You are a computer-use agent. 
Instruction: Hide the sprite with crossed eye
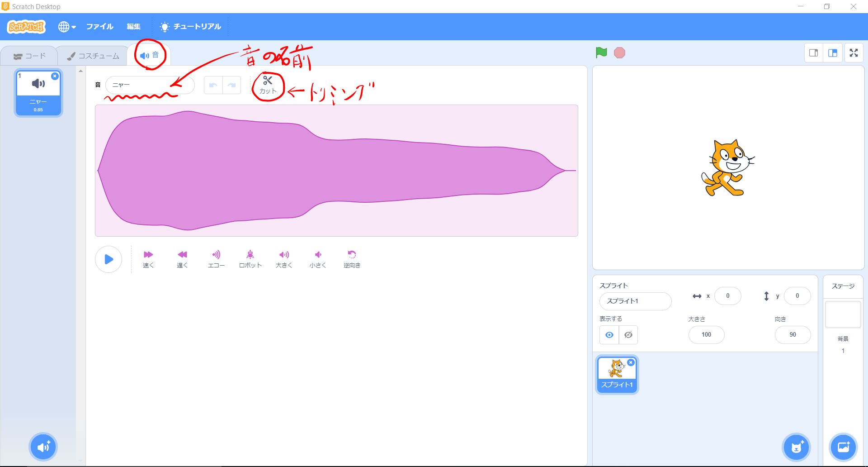click(628, 335)
